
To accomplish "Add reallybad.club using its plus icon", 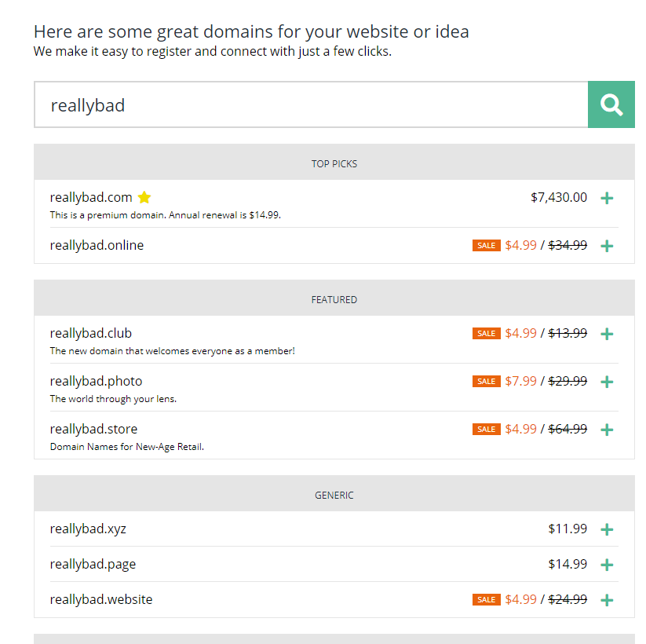I will (607, 334).
